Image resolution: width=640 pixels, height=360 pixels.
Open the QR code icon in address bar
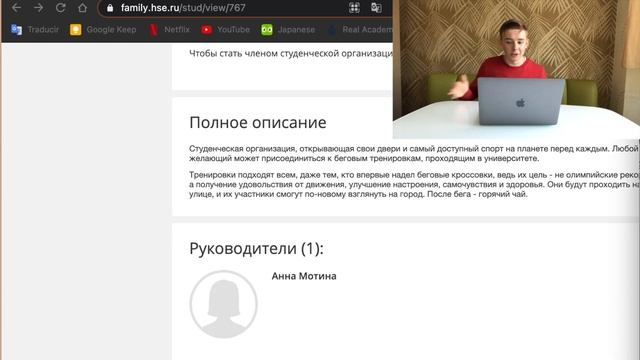coord(354,8)
